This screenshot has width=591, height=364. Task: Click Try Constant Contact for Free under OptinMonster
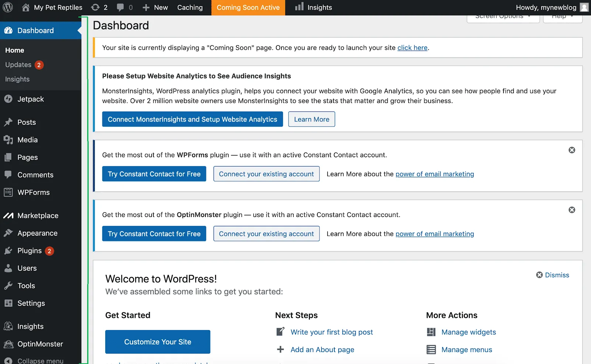154,234
